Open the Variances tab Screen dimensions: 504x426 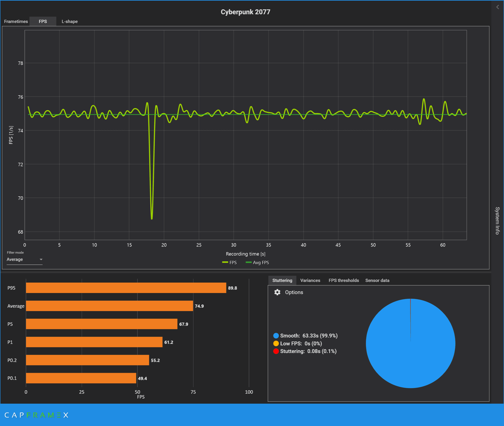(310, 280)
